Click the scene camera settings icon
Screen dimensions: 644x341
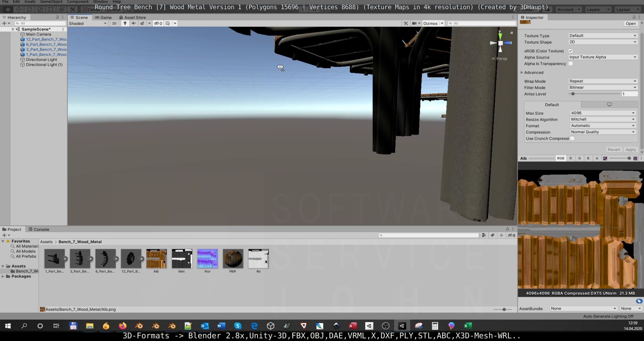(x=414, y=23)
